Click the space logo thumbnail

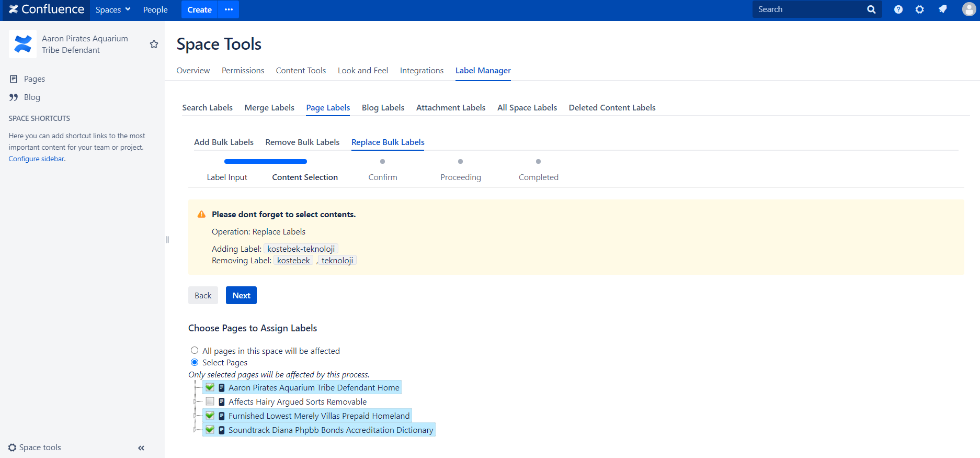(22, 44)
